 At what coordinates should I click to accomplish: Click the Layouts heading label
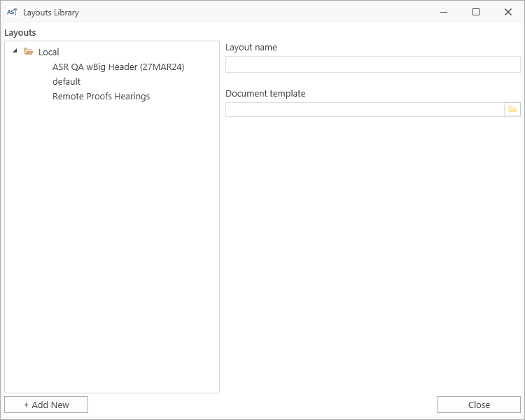pos(20,33)
